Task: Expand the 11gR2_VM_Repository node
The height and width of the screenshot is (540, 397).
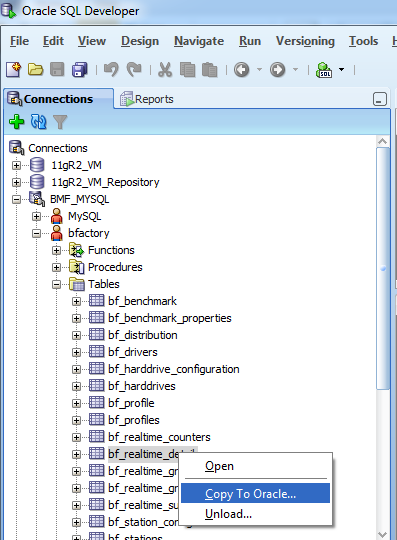Action: pos(16,182)
